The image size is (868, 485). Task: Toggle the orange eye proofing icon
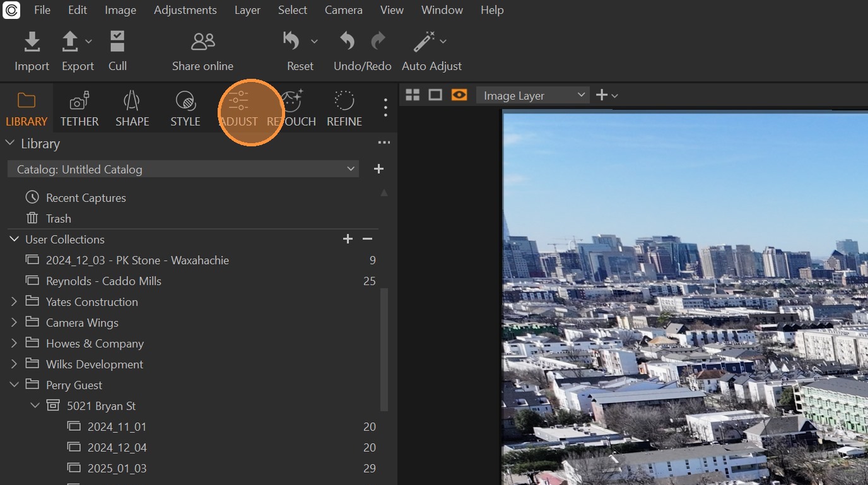pos(459,95)
